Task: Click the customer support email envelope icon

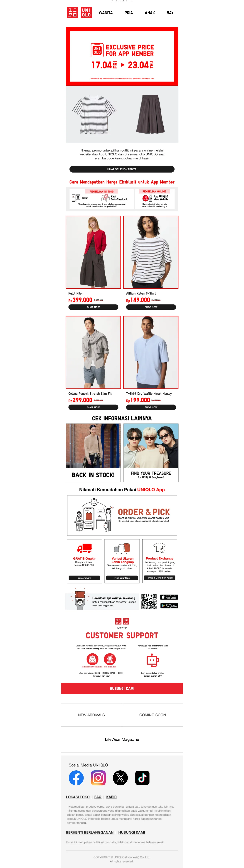Action: tap(92, 659)
